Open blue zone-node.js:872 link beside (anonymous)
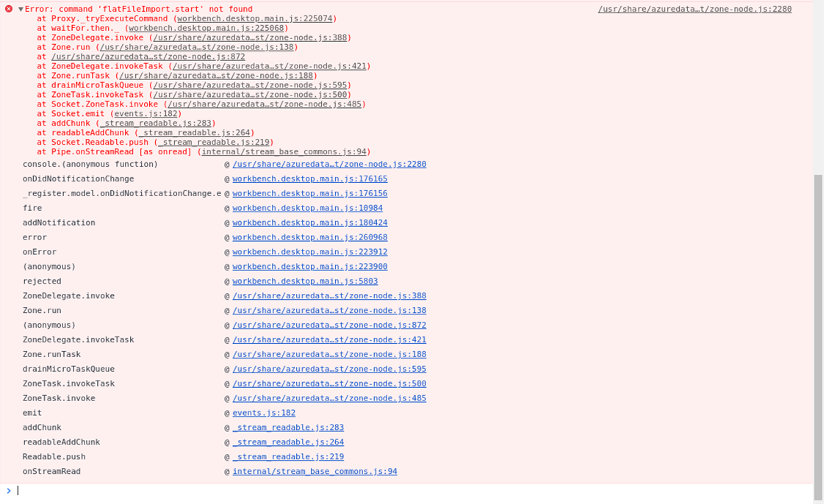Screen dimensions: 826x504 [x=329, y=325]
